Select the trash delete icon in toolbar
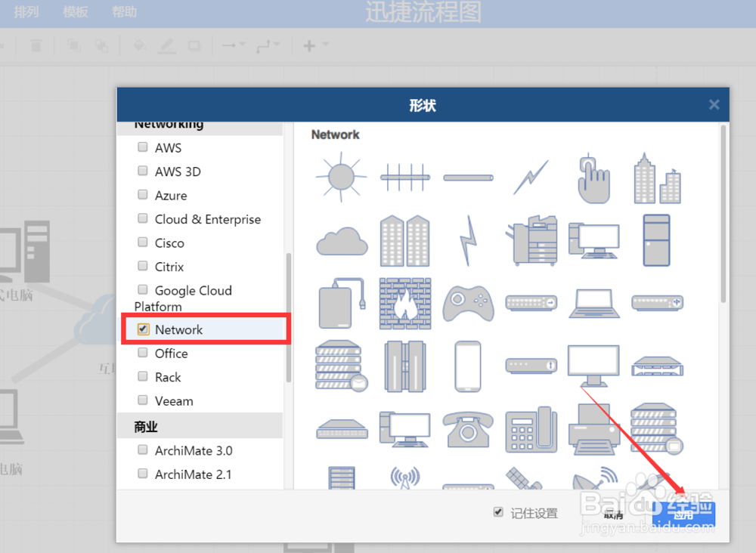This screenshot has width=756, height=553. coord(36,45)
